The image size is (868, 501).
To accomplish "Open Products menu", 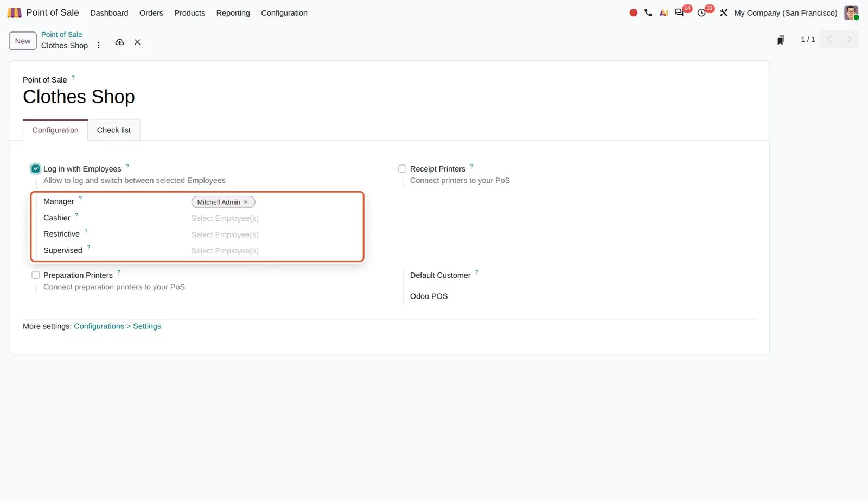I will pos(190,13).
